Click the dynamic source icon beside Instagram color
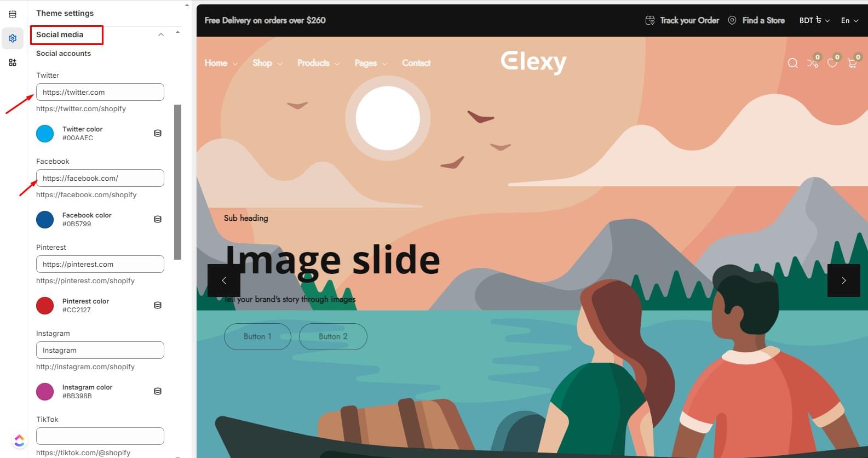This screenshot has height=458, width=868. pos(158,391)
